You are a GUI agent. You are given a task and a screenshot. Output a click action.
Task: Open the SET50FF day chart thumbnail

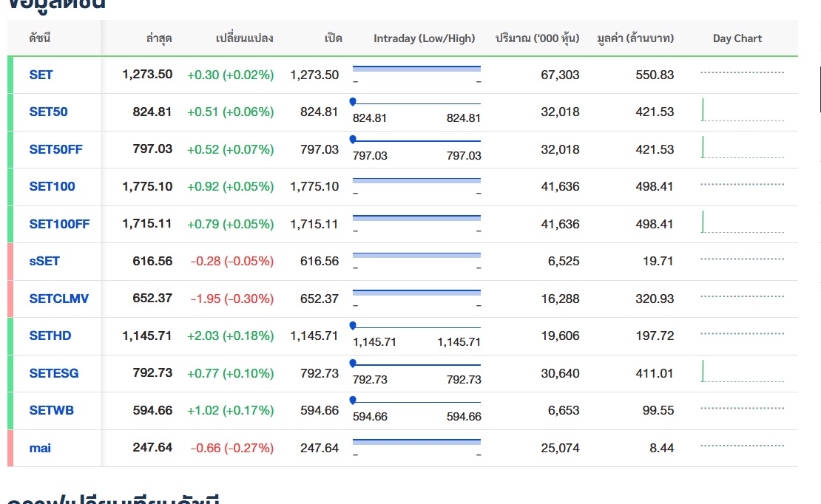(742, 147)
